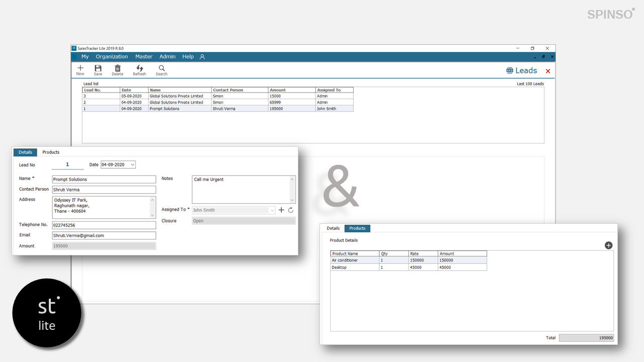The height and width of the screenshot is (362, 644).
Task: Click the Save toolbar icon
Action: coord(98,68)
